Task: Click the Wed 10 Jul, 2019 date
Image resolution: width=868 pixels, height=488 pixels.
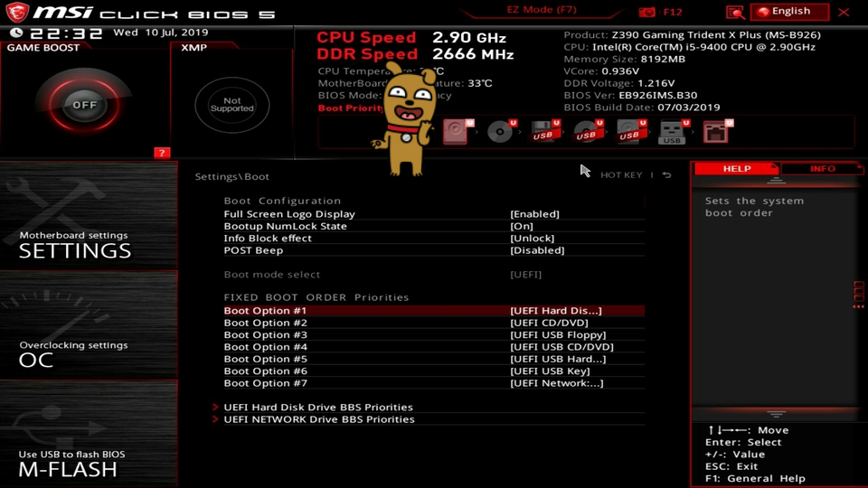Action: click(x=161, y=33)
